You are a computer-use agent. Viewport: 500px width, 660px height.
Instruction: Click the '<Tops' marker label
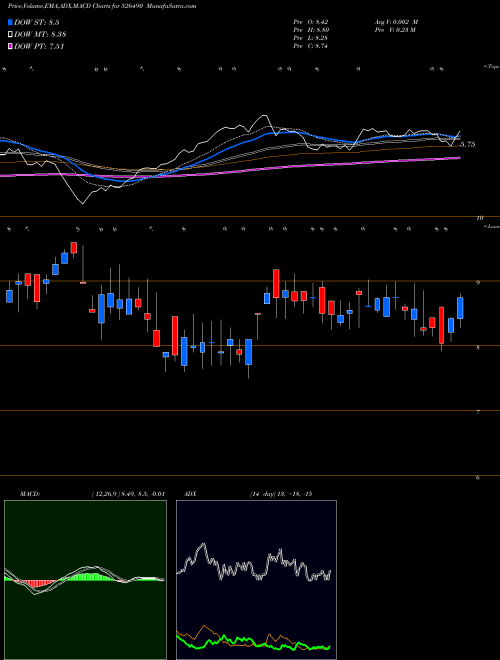point(491,67)
